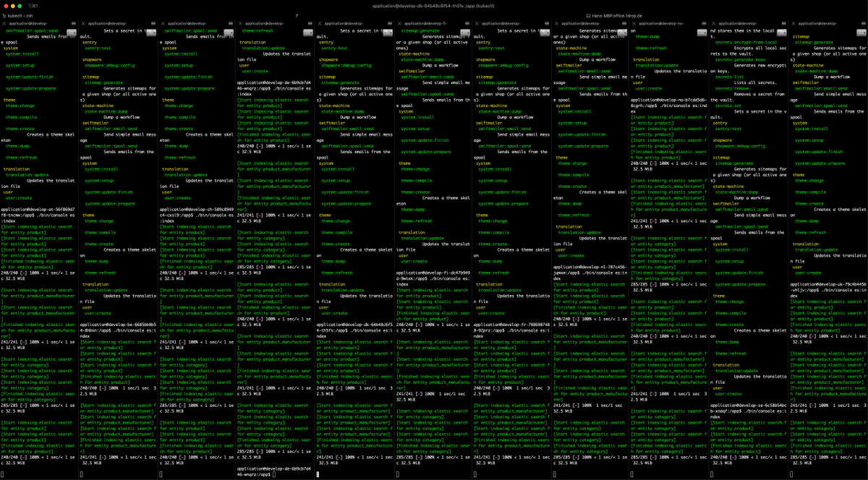Image resolution: width=868 pixels, height=480 pixels.
Task: Close the develop-at split pane
Action: [4, 24]
